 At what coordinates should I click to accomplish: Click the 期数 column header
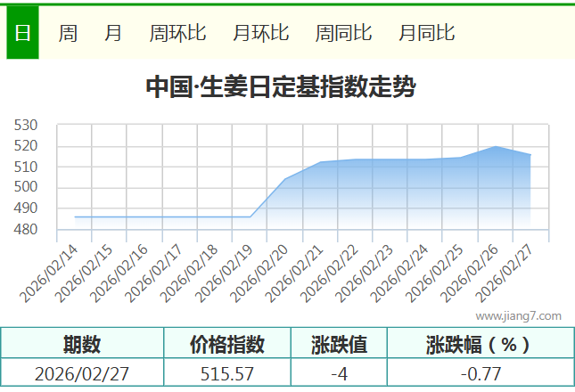point(82,344)
